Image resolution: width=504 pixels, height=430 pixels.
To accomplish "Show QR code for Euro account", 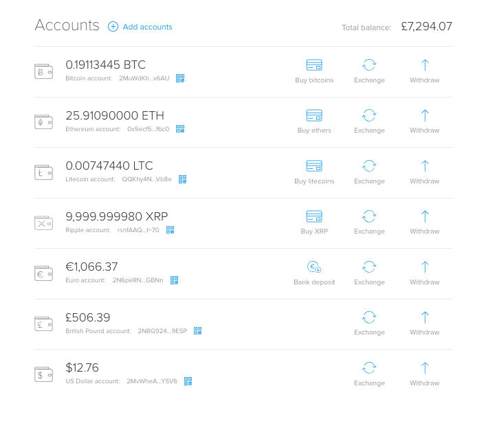I will 174,280.
